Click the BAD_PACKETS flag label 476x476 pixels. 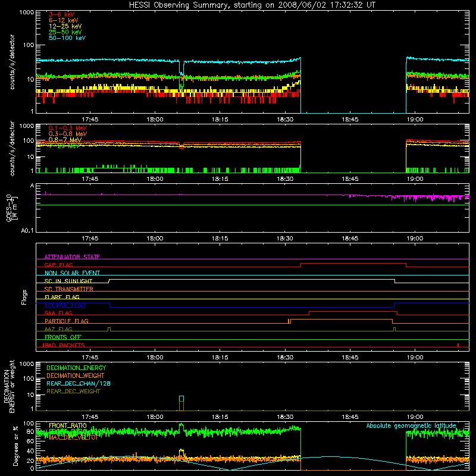click(x=64, y=345)
